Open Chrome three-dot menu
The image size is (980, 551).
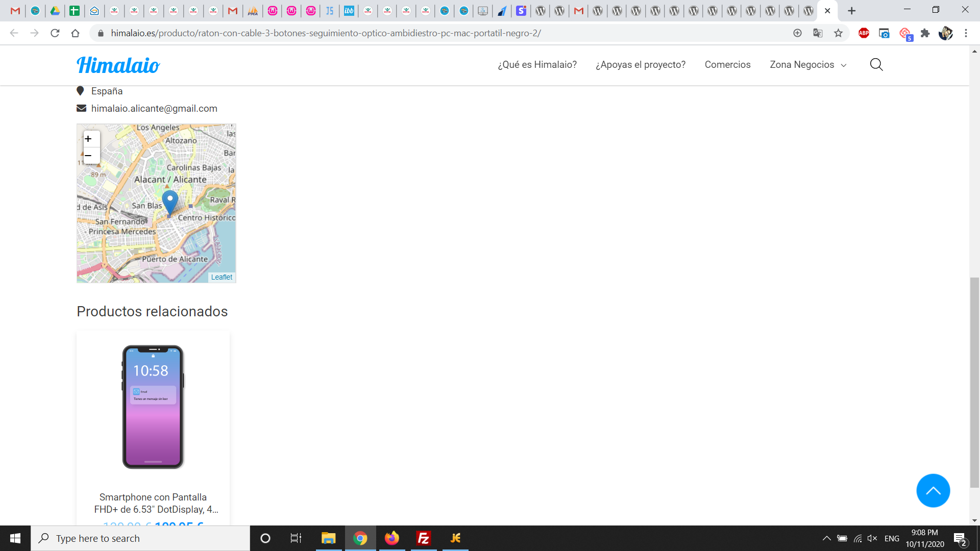[x=966, y=33]
